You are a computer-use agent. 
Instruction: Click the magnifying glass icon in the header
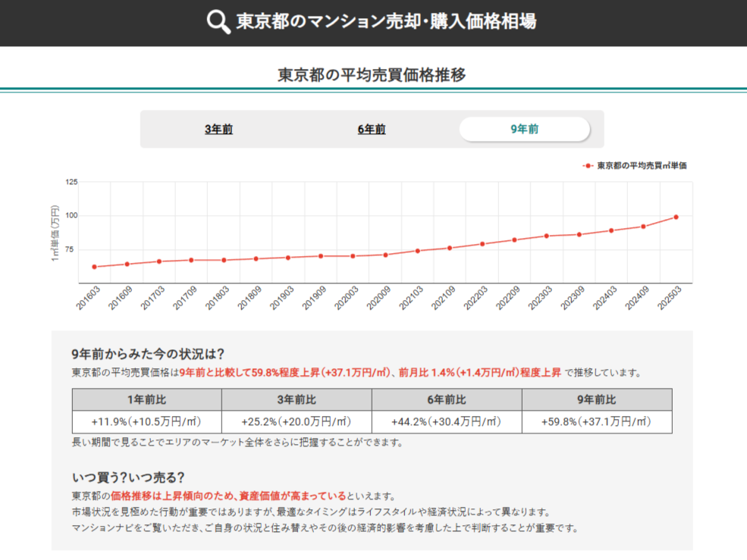coord(218,22)
